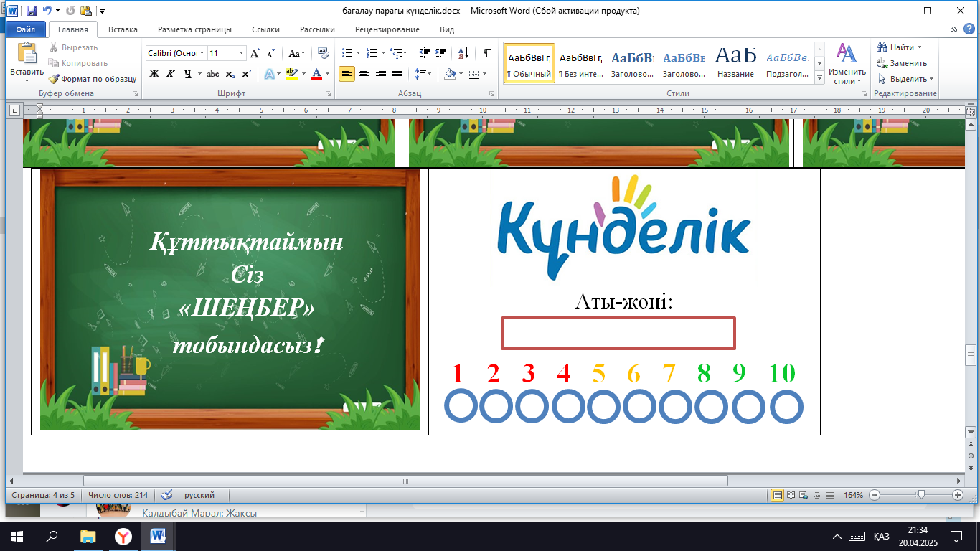Apply strikethrough formatting

tap(213, 74)
